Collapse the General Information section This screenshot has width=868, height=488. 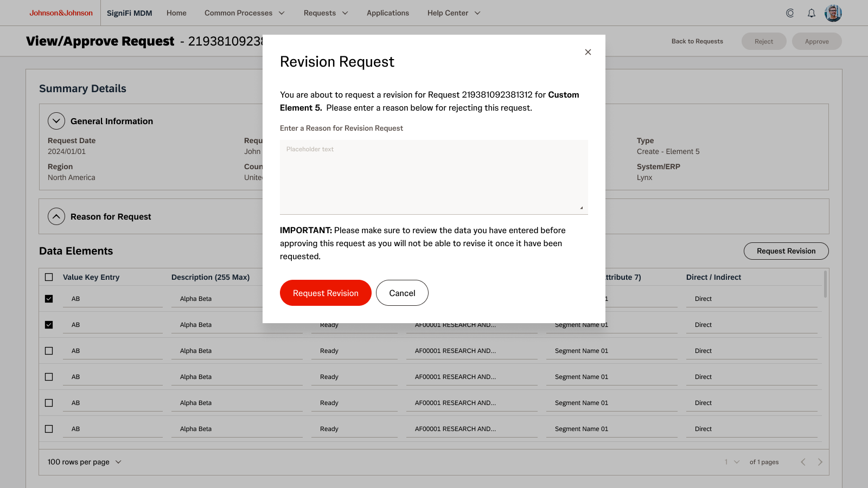(56, 121)
